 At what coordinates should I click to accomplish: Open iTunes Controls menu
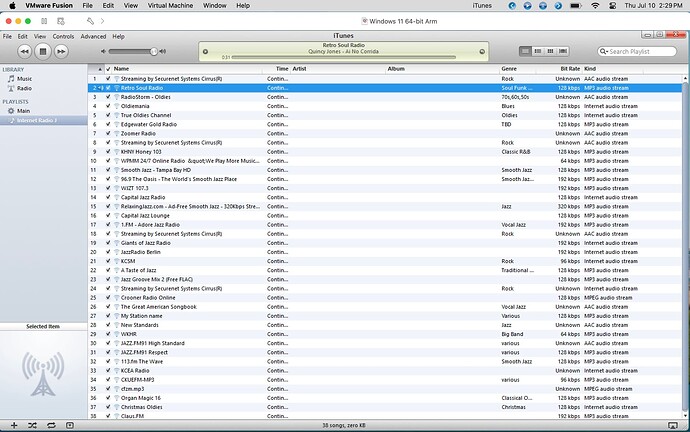(63, 37)
